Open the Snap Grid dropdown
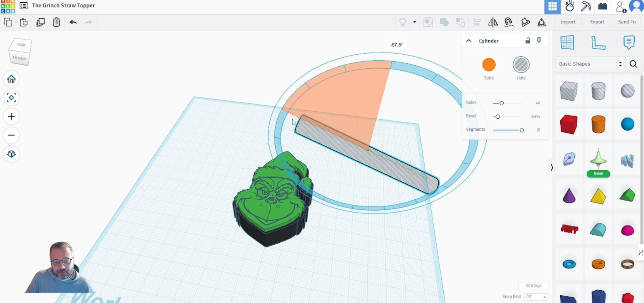The height and width of the screenshot is (303, 644). (536, 296)
